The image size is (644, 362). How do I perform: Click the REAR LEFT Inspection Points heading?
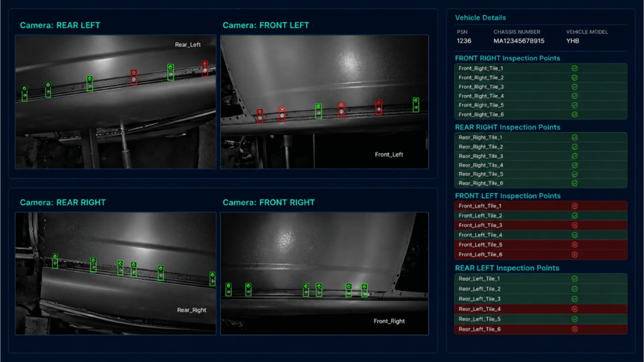point(508,268)
